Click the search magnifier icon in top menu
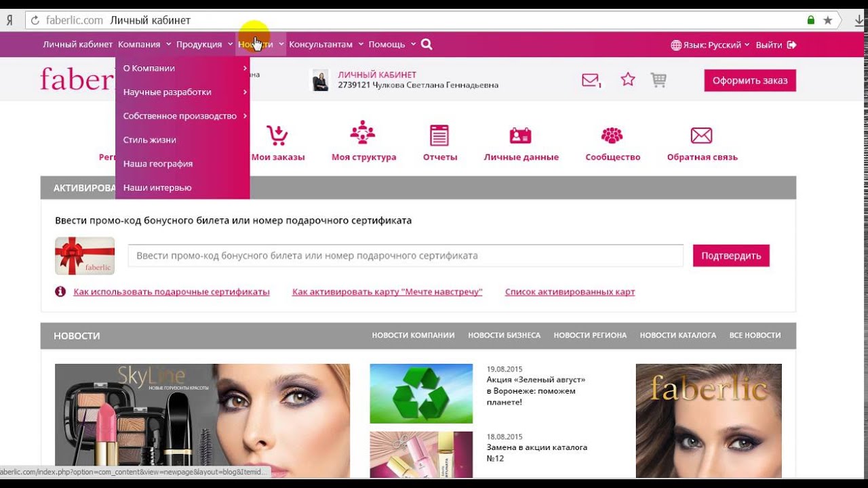This screenshot has height=488, width=868. pos(427,45)
